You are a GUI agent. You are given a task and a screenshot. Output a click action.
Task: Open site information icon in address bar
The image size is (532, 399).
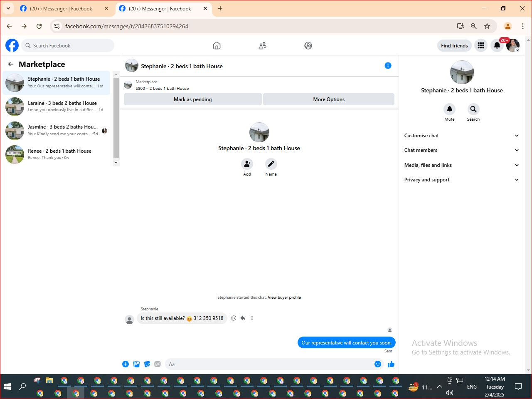coord(57,26)
